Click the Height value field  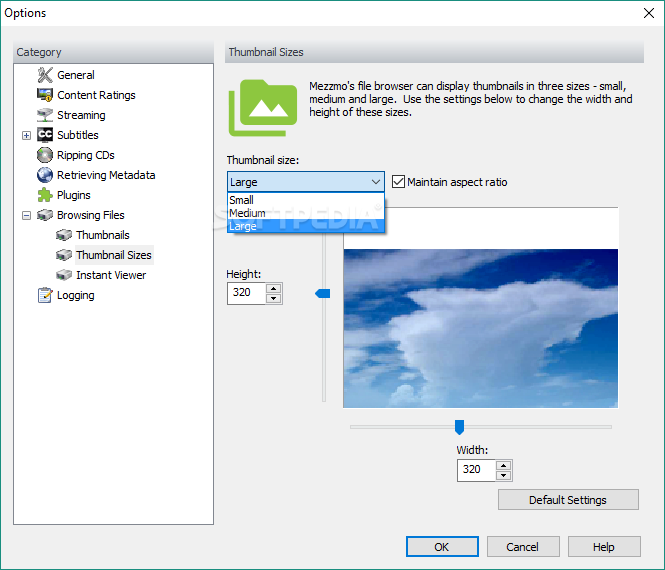(x=247, y=293)
